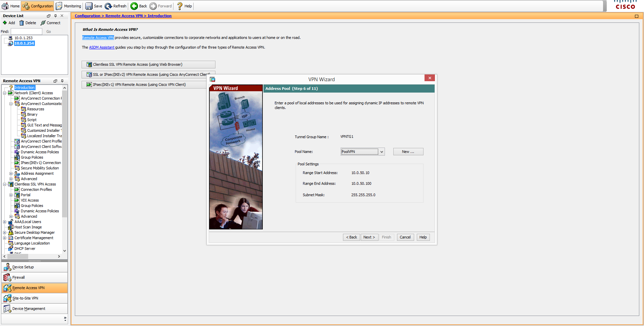Image resolution: width=644 pixels, height=326 pixels.
Task: Click the tree panel horizontal scrollbar
Action: (x=17, y=256)
